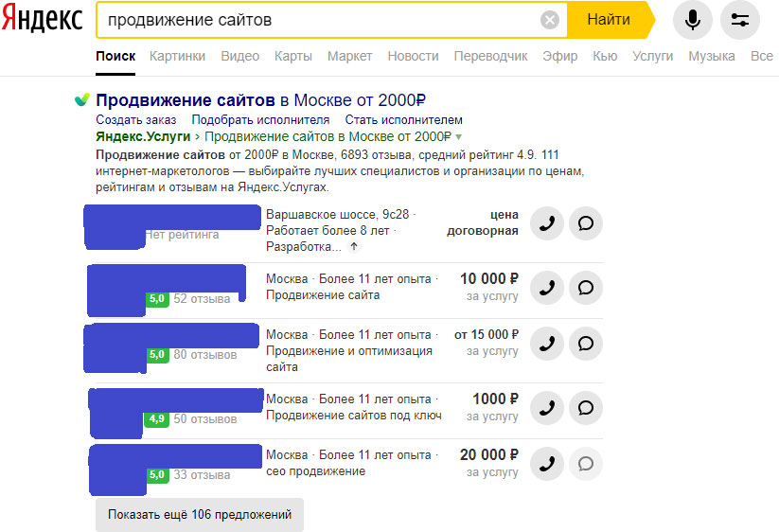This screenshot has height=532, width=779.
Task: Call the Варшавское шоссе provider via phone icon
Action: [x=547, y=223]
